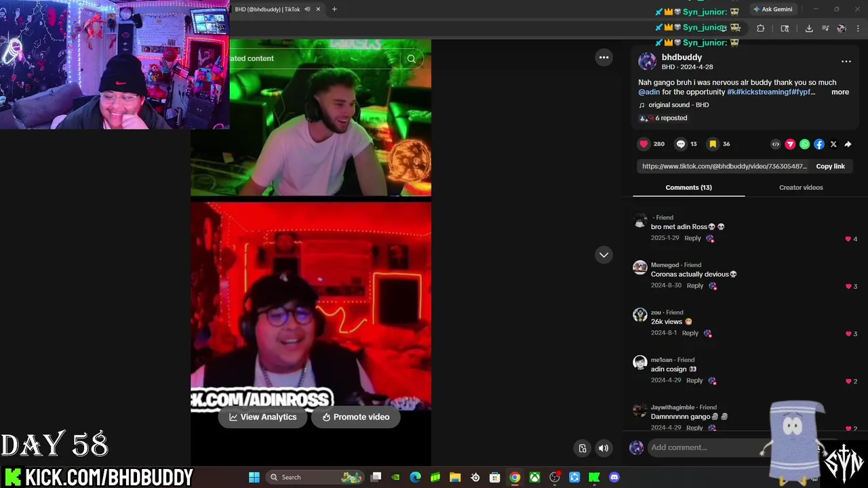The image size is (868, 488).
Task: Like the 'adin cosign' comment
Action: pos(848,382)
